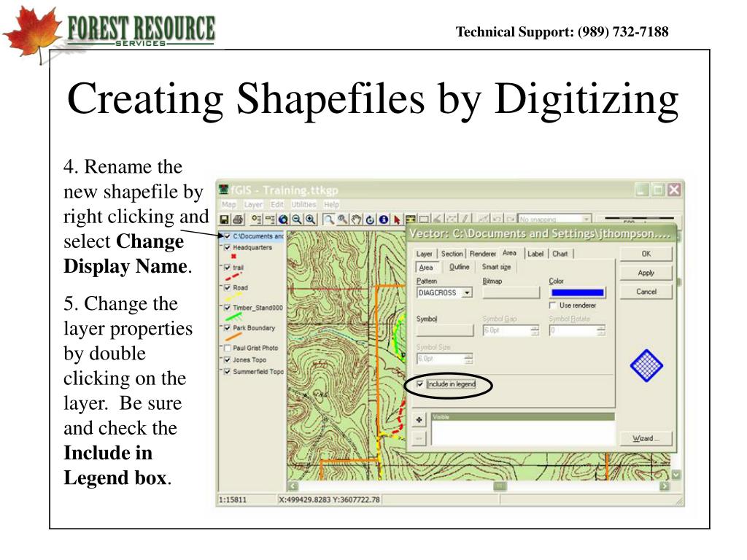Viewport: 747px width, 560px height.
Task: Toggle the Park Boundary layer checkbox
Action: [x=228, y=328]
